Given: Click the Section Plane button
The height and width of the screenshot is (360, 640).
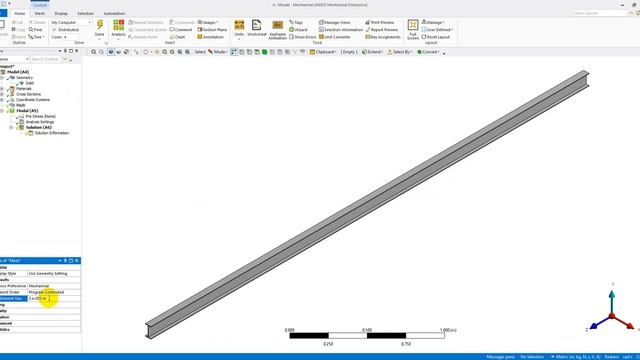Looking at the screenshot, I should (212, 30).
